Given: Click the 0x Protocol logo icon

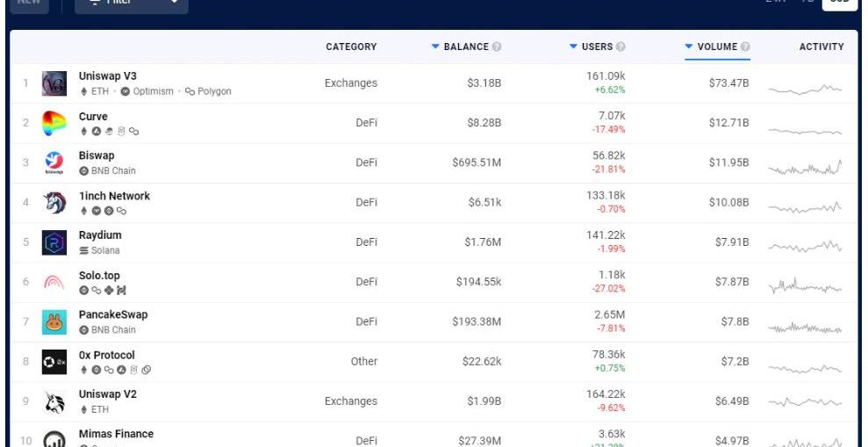Looking at the screenshot, I should pos(54,362).
